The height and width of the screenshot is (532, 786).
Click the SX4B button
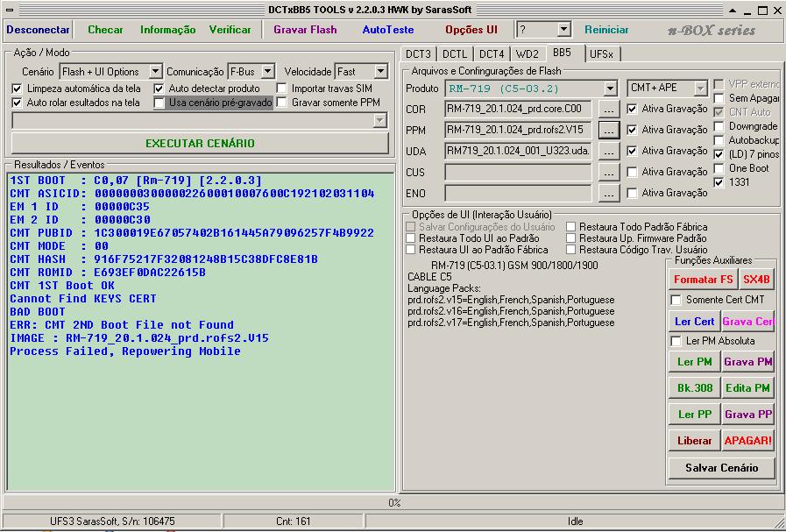tap(756, 280)
